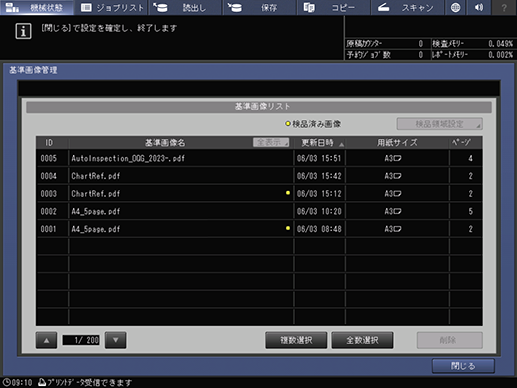Viewport: 517px width, 388px height.
Task: Click ID cell 0003
Action: (49, 194)
